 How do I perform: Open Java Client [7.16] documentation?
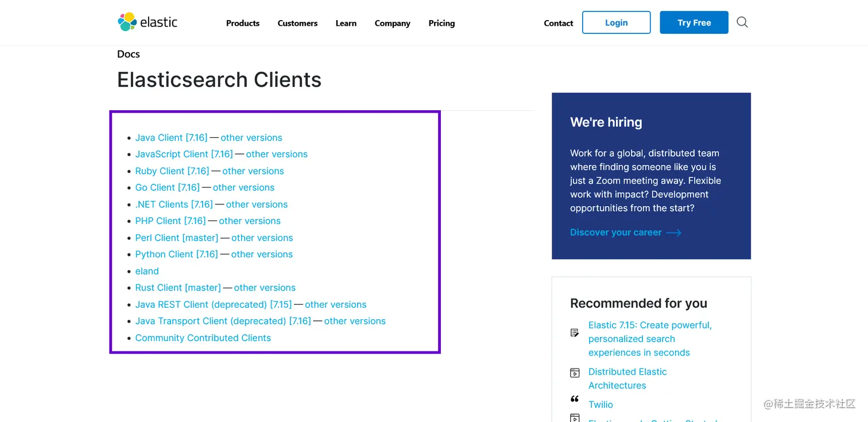click(x=172, y=138)
